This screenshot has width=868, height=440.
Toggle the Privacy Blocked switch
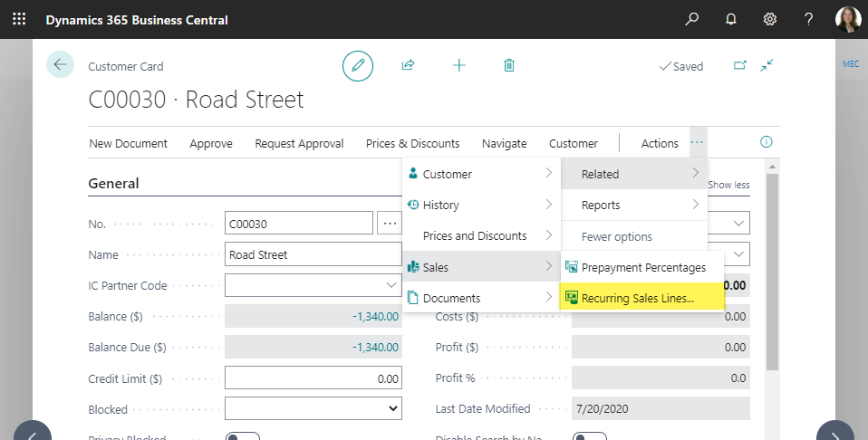pos(243,437)
